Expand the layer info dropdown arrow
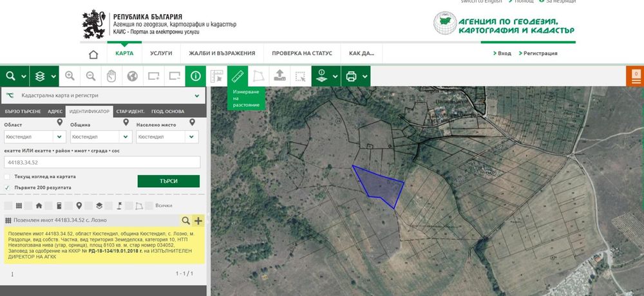Viewport: 644px width, 296px height. coord(336,77)
